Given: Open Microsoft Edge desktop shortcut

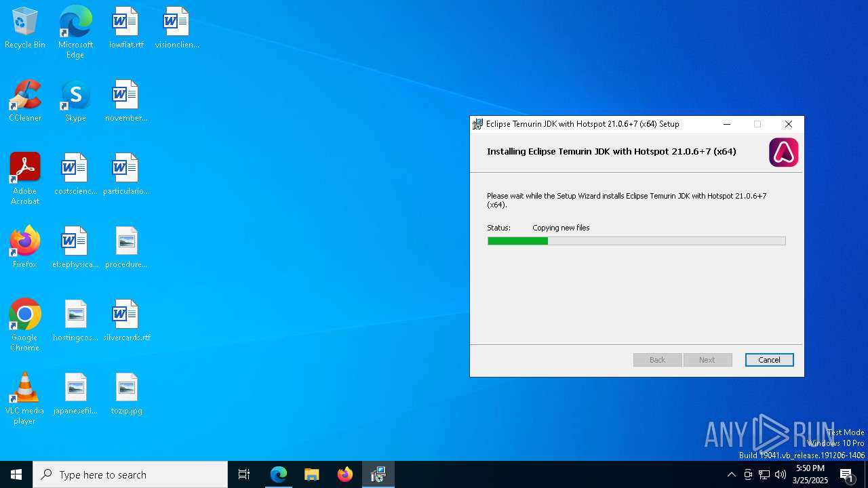Looking at the screenshot, I should click(75, 32).
